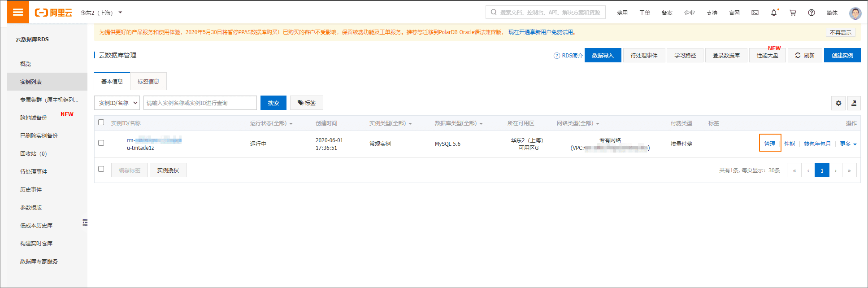Open 低成本历史库 in the sidebar
This screenshot has height=288, width=868.
(x=36, y=225)
